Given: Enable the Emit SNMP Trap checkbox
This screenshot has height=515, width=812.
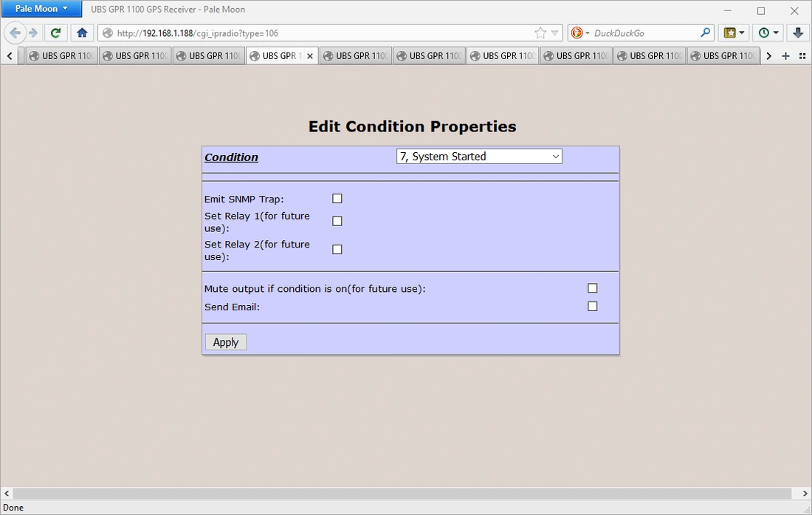Looking at the screenshot, I should pyautogui.click(x=337, y=199).
